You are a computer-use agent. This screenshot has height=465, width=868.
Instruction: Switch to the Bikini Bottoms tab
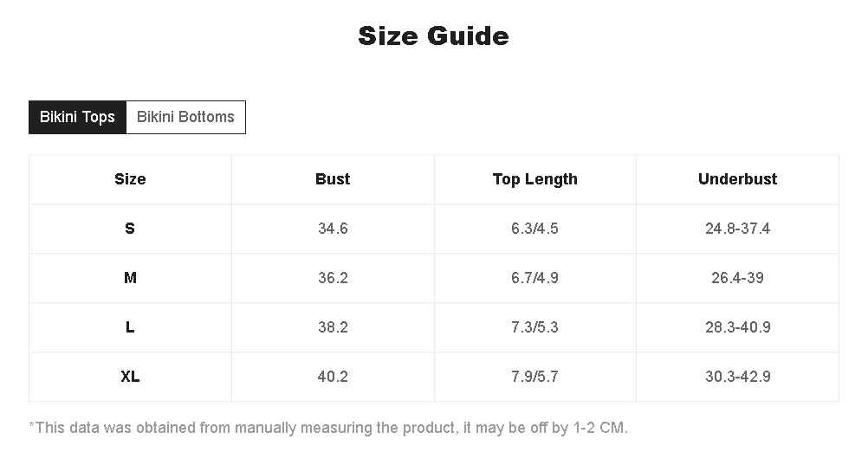click(185, 117)
